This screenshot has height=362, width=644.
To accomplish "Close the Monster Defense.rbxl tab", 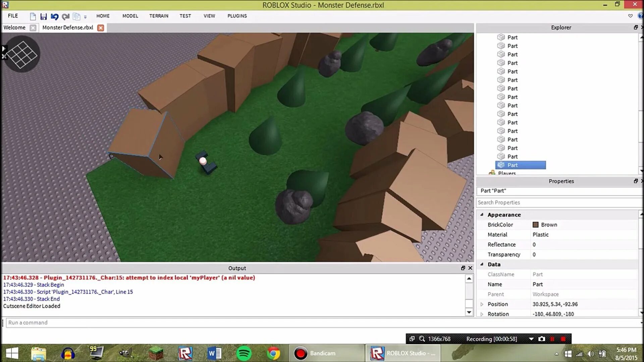I will tap(100, 28).
